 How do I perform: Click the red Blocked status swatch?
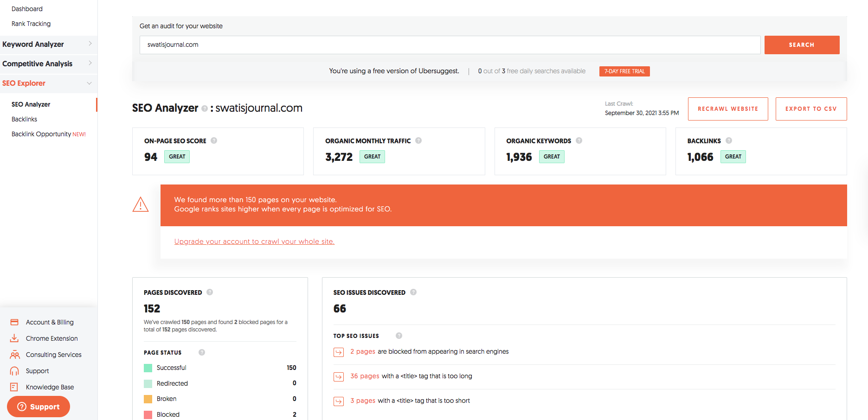(148, 415)
